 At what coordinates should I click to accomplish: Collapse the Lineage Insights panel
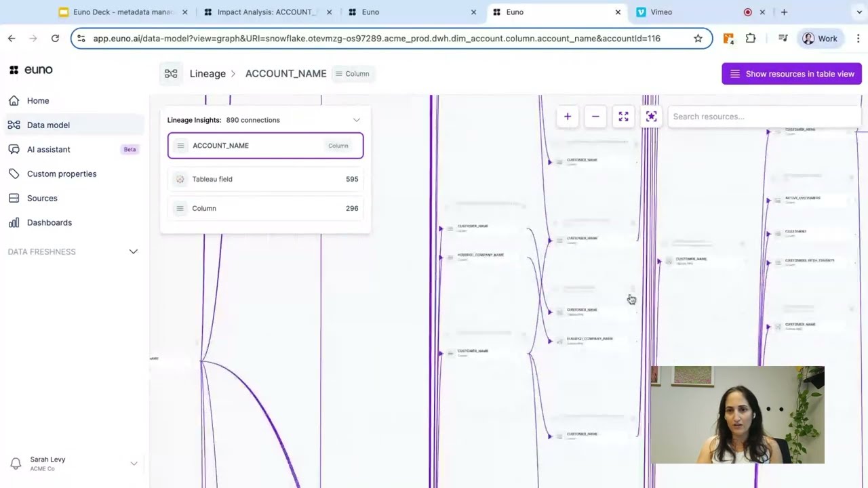pyautogui.click(x=356, y=120)
